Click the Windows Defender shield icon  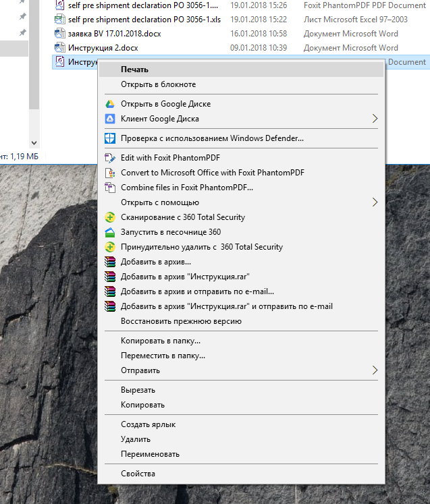[x=110, y=138]
